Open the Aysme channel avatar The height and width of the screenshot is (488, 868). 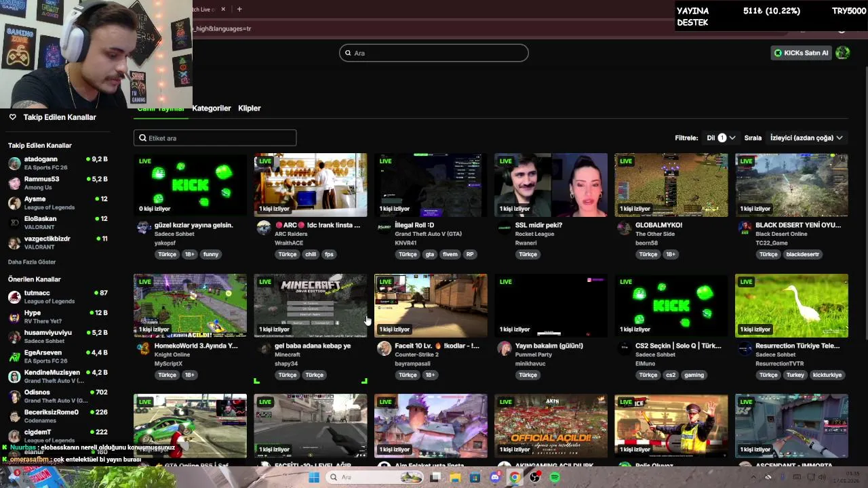[14, 203]
